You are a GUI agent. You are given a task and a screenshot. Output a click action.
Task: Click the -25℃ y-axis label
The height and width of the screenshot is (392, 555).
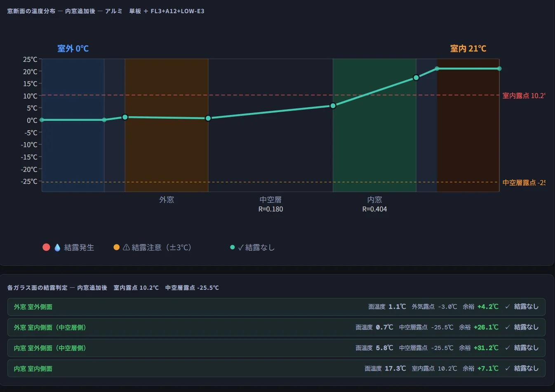point(29,181)
